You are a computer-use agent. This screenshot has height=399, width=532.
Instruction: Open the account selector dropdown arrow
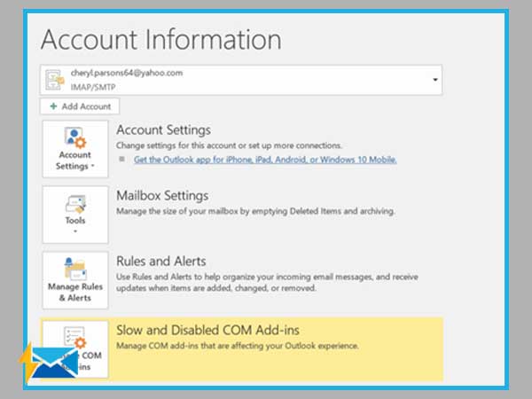pos(435,80)
